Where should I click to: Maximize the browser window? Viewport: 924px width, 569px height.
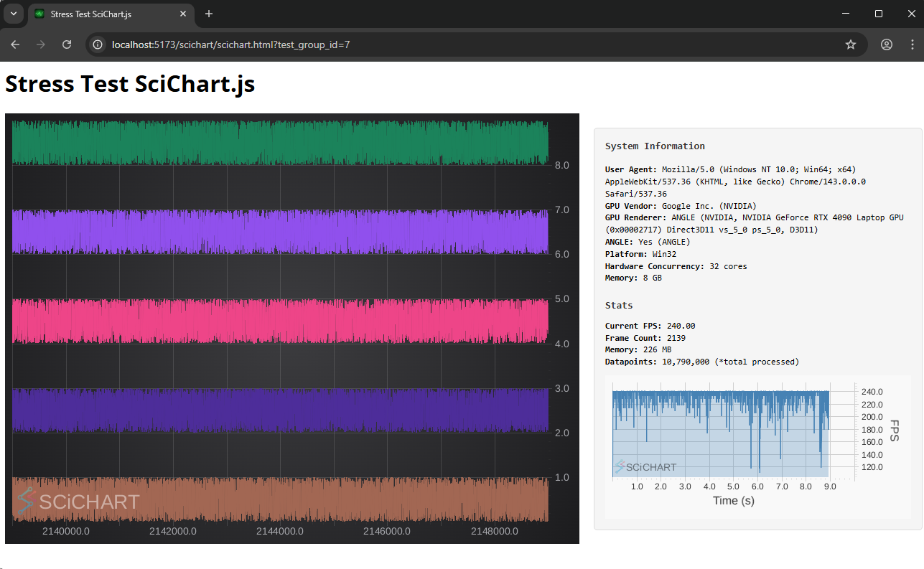[879, 14]
